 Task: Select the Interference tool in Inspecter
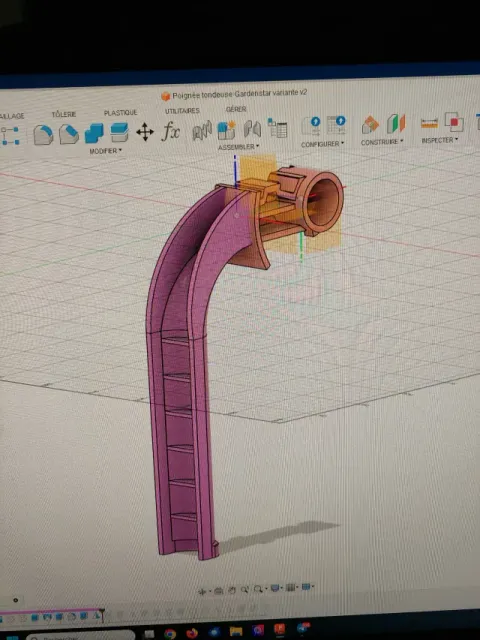tap(454, 122)
